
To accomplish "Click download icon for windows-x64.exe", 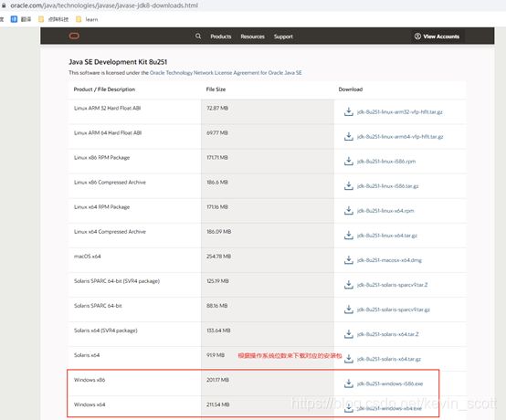I will pyautogui.click(x=349, y=408).
